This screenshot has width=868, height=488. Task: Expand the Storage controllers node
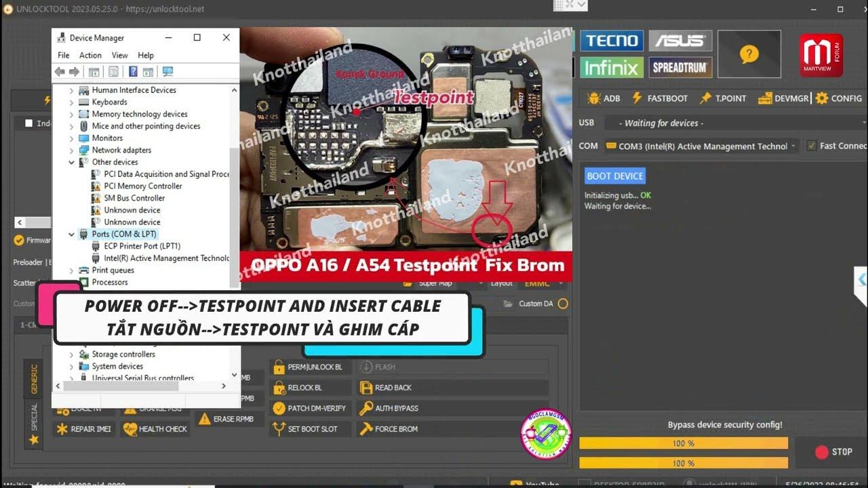[71, 354]
